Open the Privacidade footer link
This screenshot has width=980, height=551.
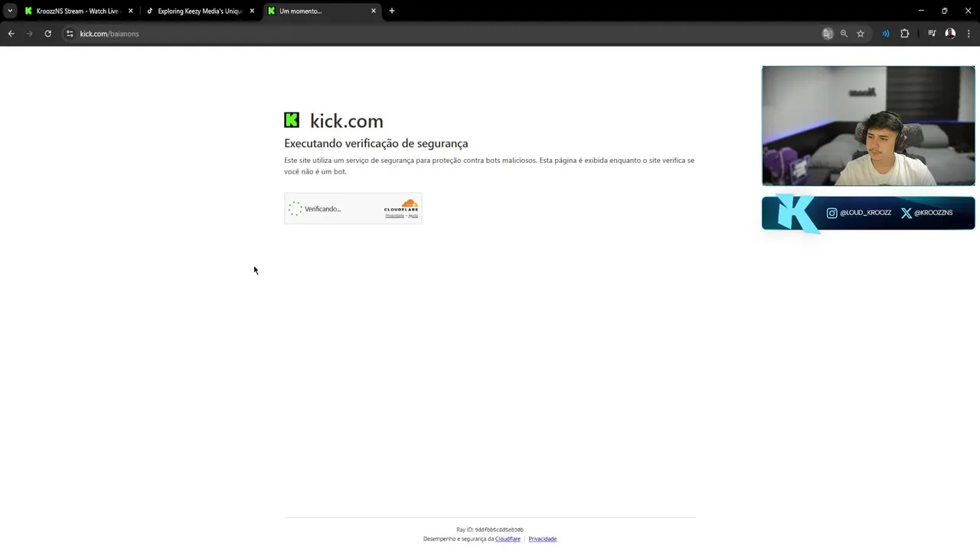tap(542, 539)
